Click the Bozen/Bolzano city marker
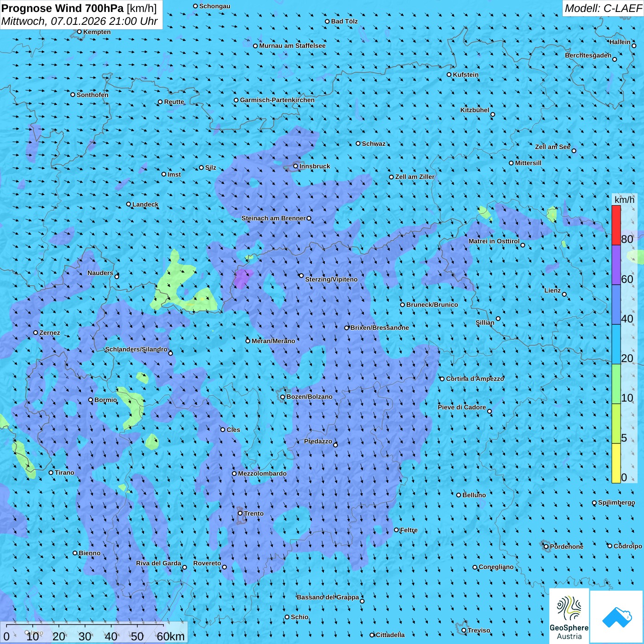Screen dimensions: 644x644 (283, 397)
